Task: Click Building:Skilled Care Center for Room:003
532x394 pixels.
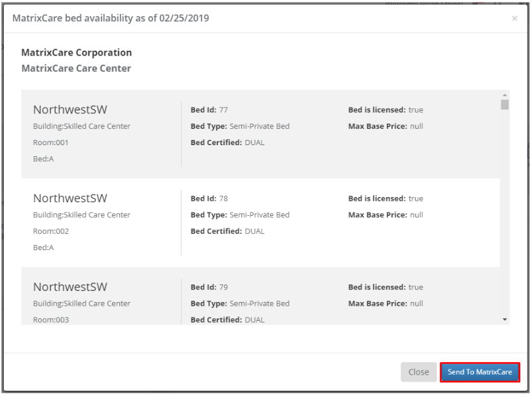Action: (82, 303)
